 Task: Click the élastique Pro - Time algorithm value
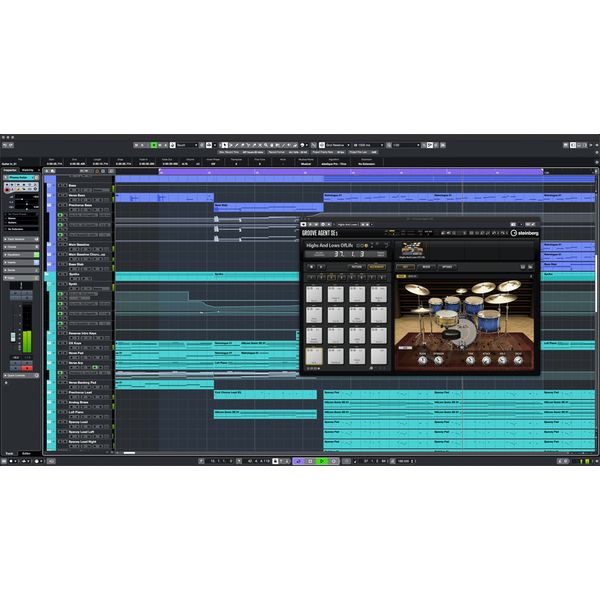(x=334, y=164)
